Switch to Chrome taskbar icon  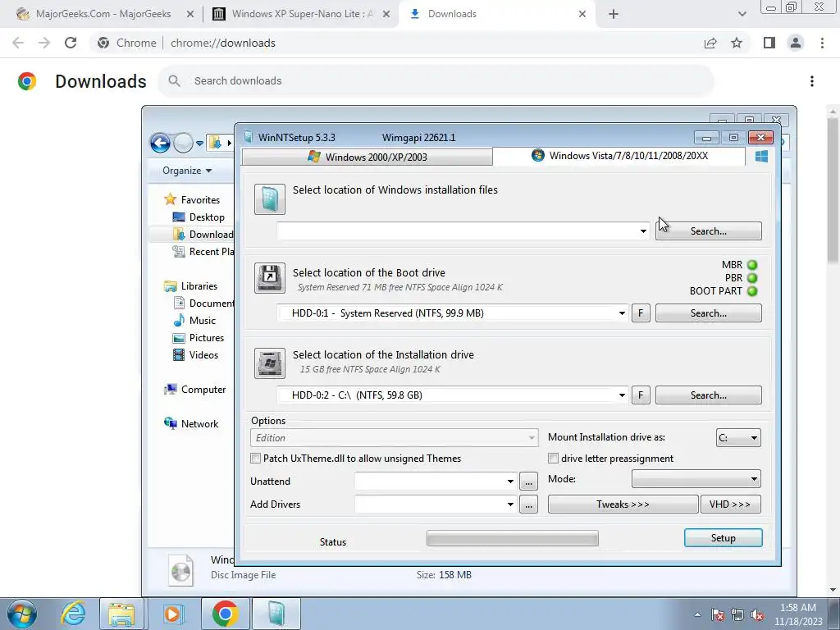click(225, 614)
